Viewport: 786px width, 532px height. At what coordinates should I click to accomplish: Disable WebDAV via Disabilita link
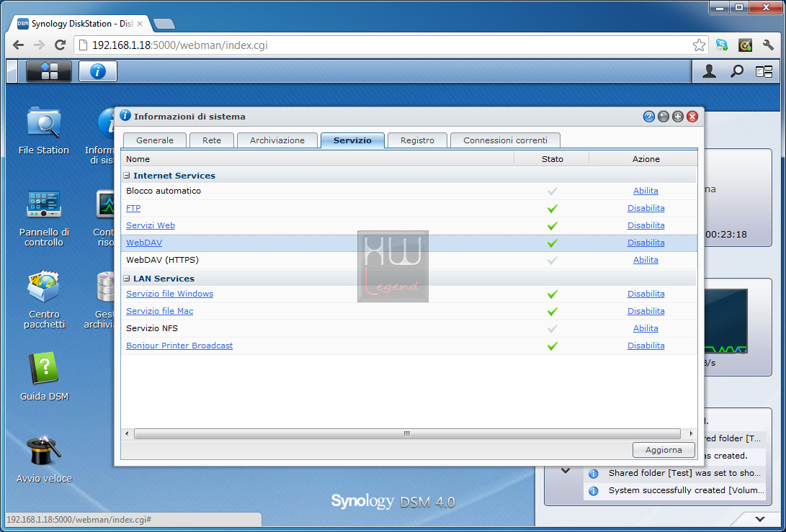pyautogui.click(x=646, y=243)
